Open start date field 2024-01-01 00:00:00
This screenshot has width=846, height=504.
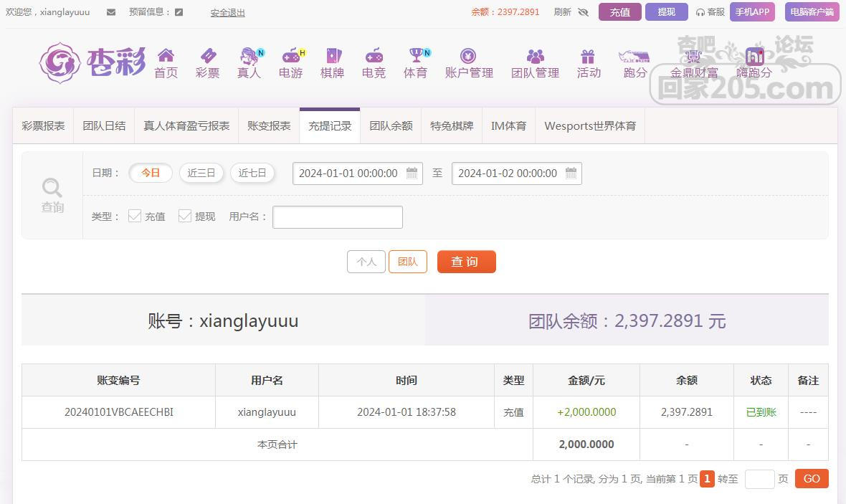pyautogui.click(x=358, y=173)
